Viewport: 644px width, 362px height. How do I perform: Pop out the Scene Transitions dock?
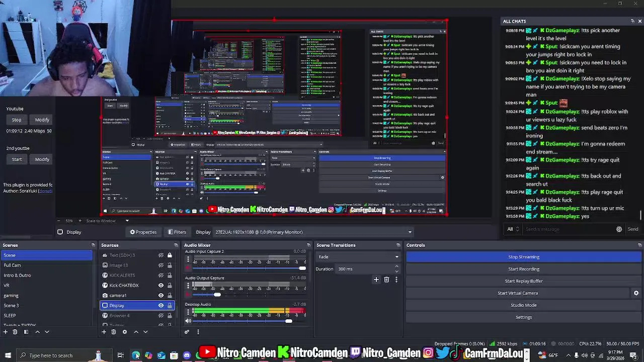coord(398,245)
